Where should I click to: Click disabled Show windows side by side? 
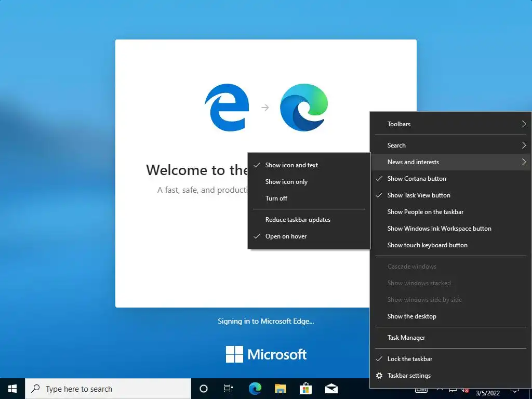tap(451, 300)
